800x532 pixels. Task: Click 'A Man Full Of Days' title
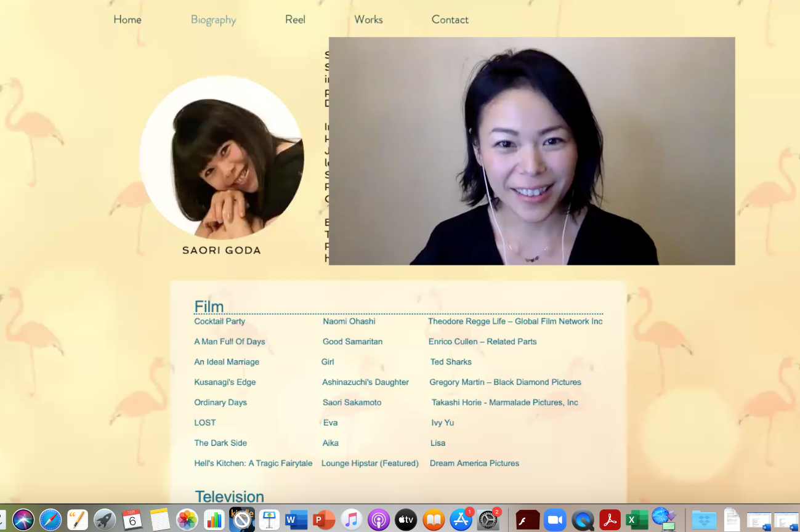coord(230,342)
